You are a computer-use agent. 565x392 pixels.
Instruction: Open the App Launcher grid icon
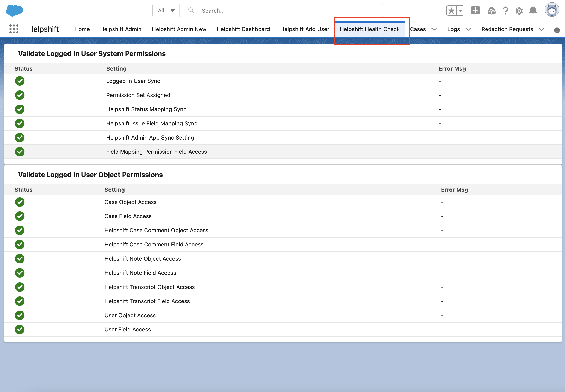(14, 29)
